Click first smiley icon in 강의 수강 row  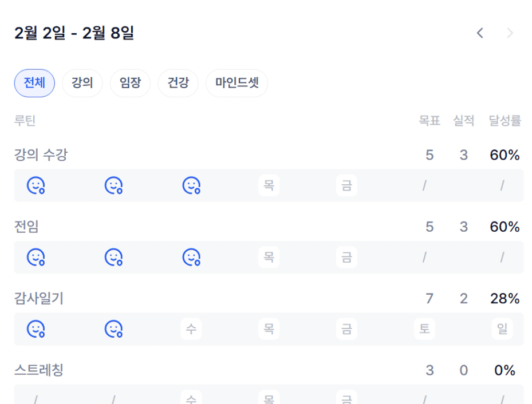coord(36,185)
